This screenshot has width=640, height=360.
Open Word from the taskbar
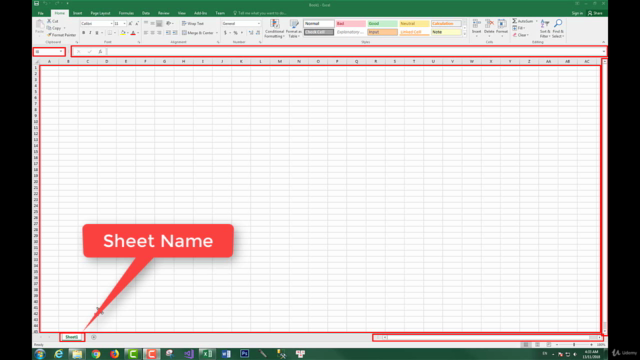tap(226, 353)
